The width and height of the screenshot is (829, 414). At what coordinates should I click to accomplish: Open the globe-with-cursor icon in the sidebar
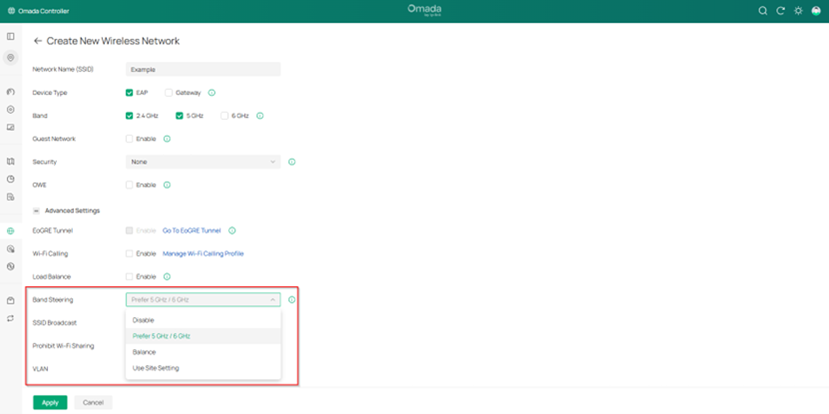(x=11, y=249)
